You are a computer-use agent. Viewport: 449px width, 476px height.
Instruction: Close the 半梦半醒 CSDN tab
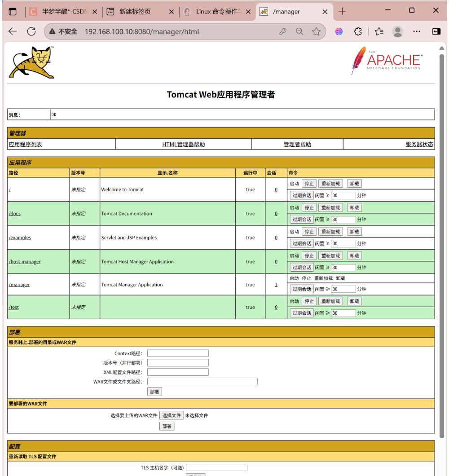click(95, 12)
